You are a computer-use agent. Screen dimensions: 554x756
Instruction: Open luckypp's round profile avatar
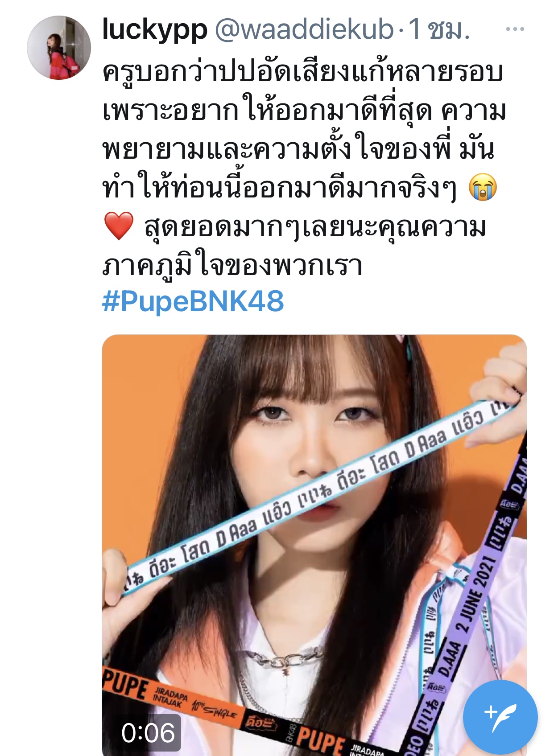(59, 48)
